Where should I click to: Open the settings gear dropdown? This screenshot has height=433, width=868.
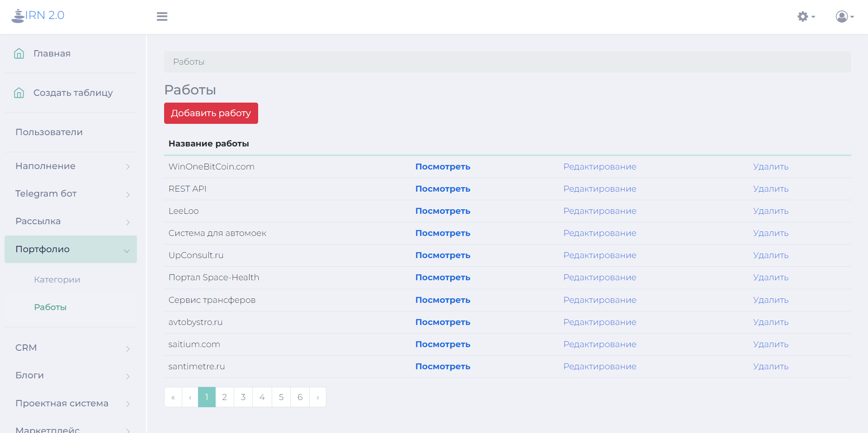(x=806, y=17)
